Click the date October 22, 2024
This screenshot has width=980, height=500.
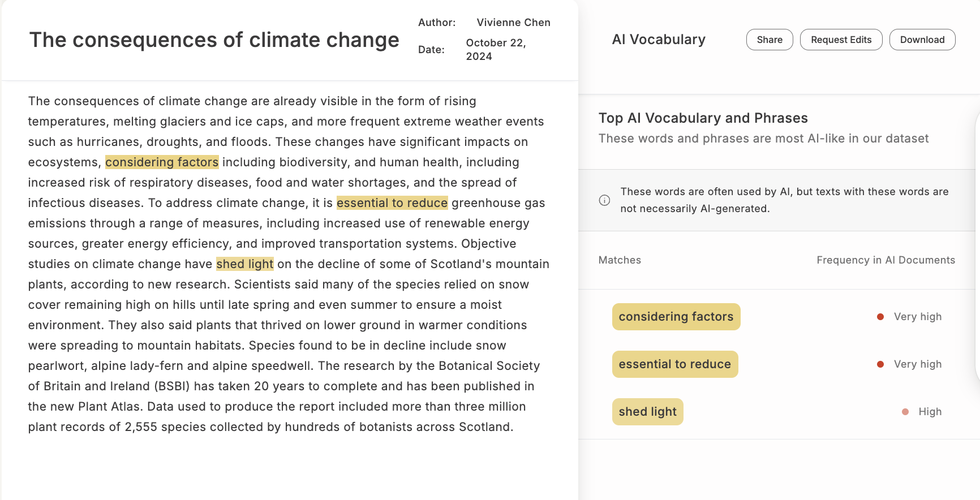[496, 50]
